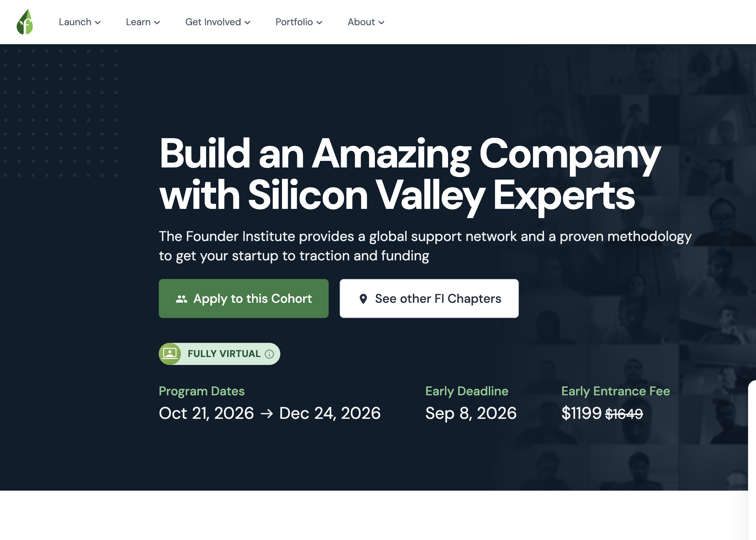This screenshot has width=756, height=540.
Task: Click the FULLY VIRTUAL badge label
Action: click(224, 354)
